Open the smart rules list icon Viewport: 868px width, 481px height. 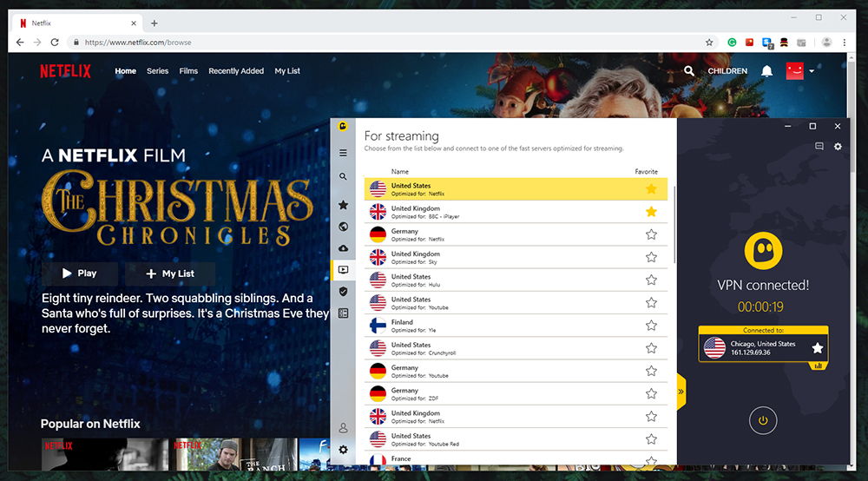[x=343, y=313]
